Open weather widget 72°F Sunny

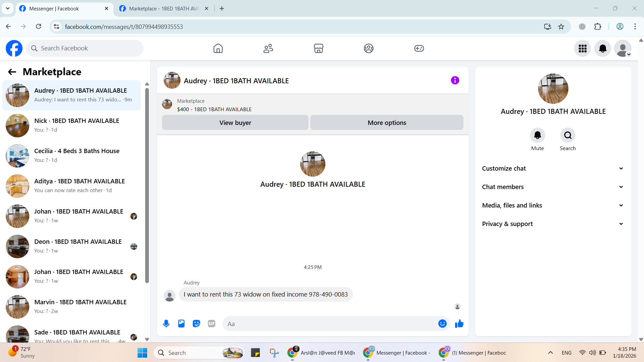[x=22, y=353]
